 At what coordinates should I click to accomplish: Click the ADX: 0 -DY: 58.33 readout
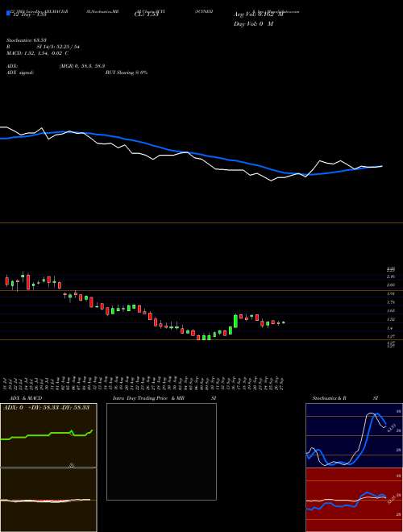46,407
